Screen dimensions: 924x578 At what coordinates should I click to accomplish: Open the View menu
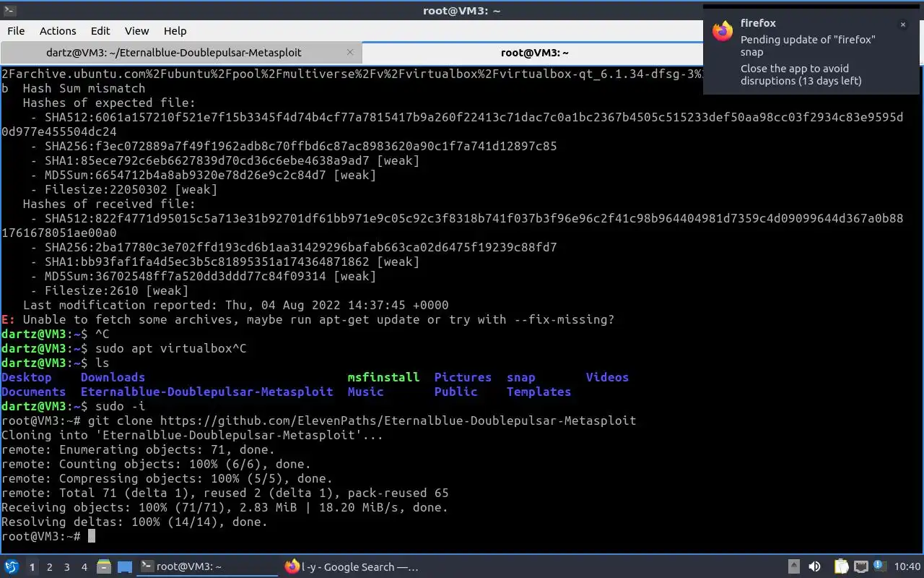(136, 31)
